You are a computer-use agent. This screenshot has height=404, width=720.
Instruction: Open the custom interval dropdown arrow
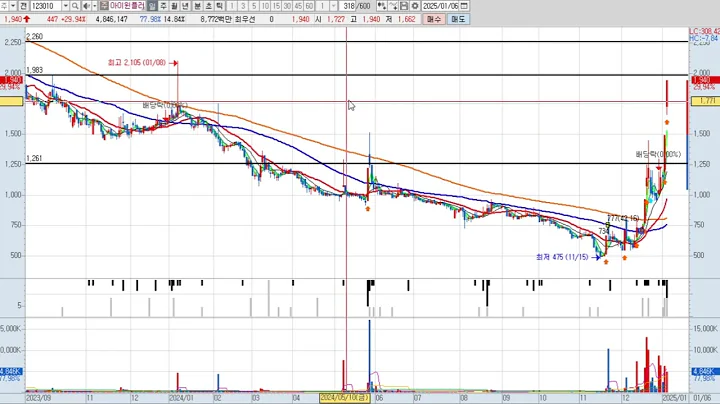tap(334, 6)
